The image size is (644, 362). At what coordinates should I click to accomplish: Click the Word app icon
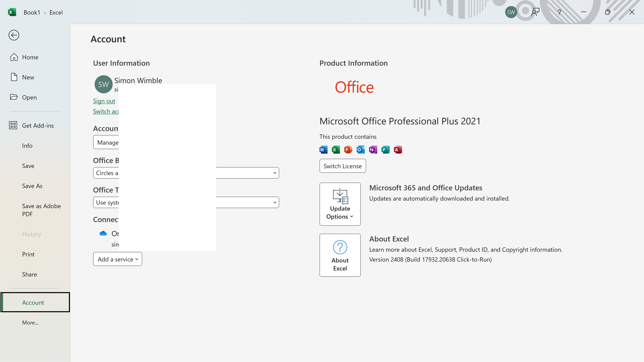323,150
